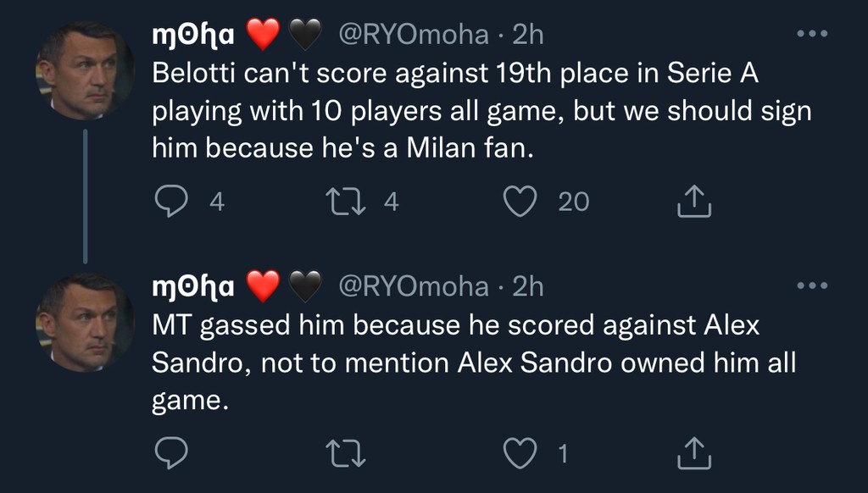Open the second tweet's display name
The height and width of the screenshot is (493, 868).
point(192,287)
